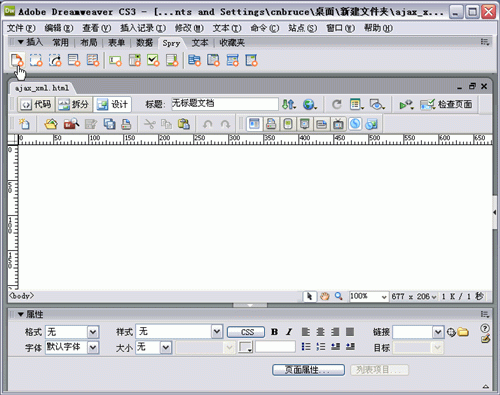The height and width of the screenshot is (395, 500).
Task: Collapse the Insert (插入) bar triangle
Action: (21, 42)
